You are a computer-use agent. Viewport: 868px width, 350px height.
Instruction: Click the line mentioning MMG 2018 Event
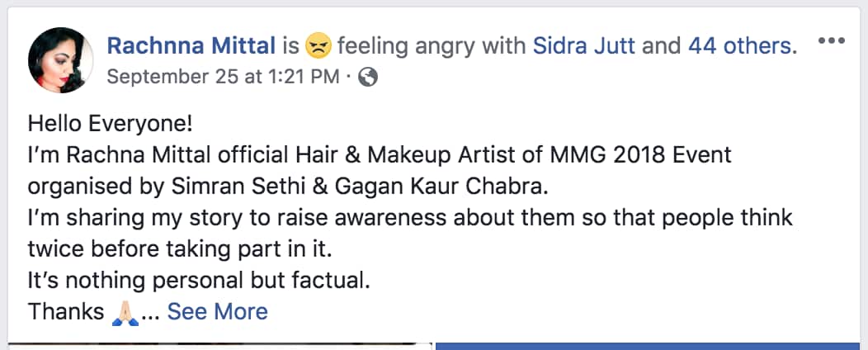[380, 155]
